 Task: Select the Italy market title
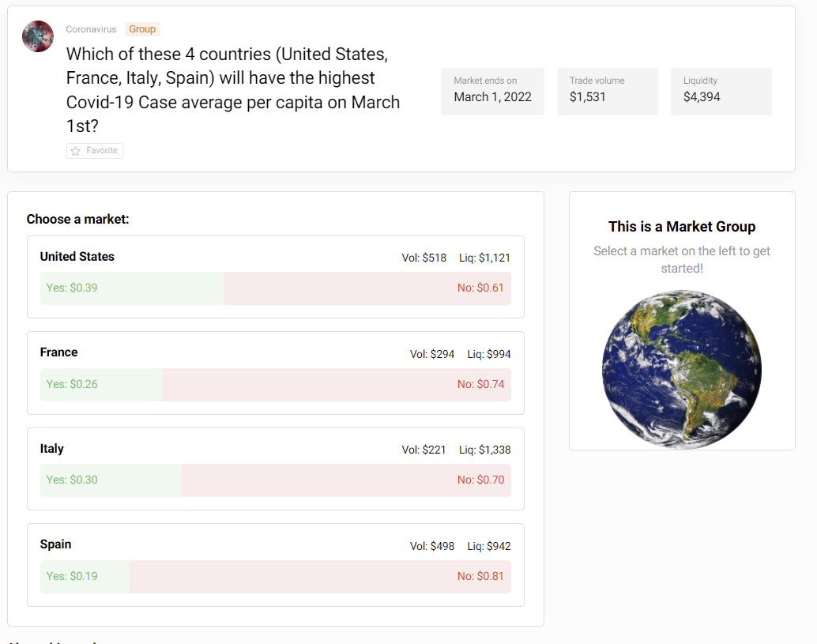[52, 449]
